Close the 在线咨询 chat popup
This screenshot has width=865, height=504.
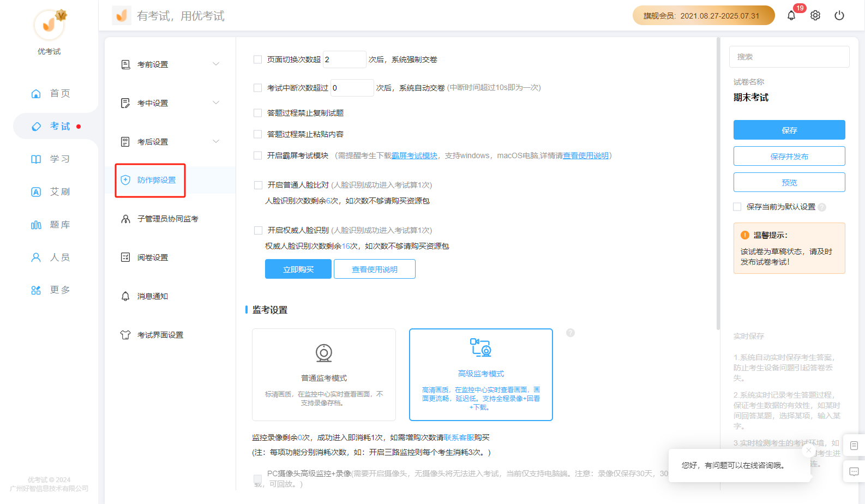tap(809, 451)
